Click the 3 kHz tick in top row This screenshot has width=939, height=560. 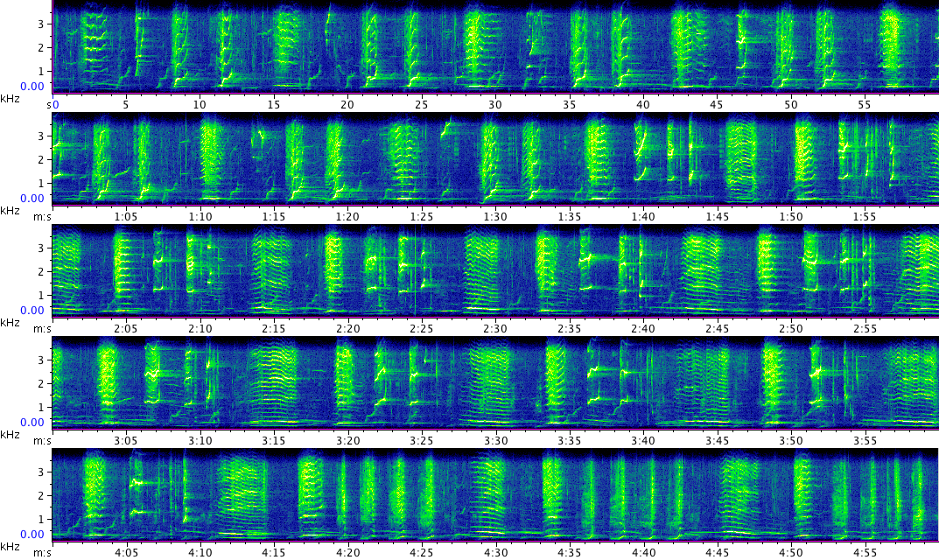tap(40, 24)
